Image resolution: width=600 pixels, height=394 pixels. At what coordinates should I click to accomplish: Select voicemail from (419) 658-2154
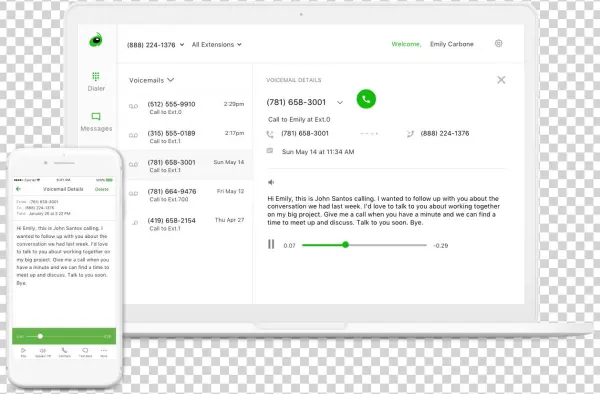[186, 224]
